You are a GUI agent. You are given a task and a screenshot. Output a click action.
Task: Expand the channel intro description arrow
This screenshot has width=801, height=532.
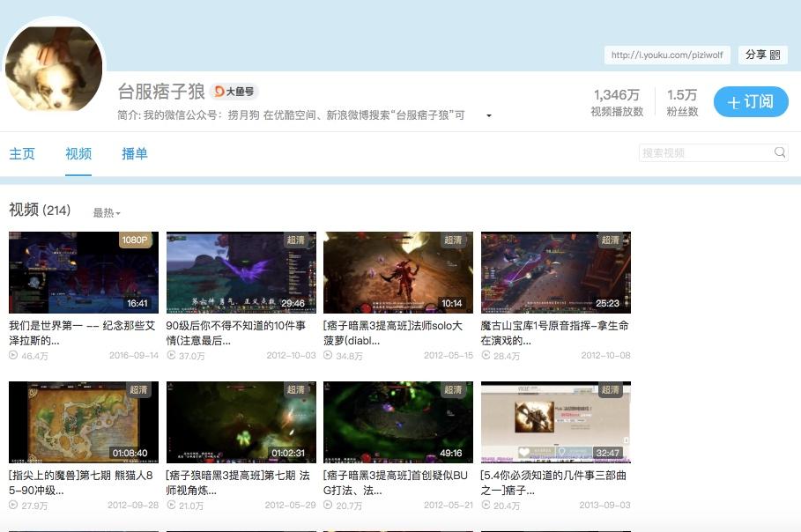coord(489,116)
